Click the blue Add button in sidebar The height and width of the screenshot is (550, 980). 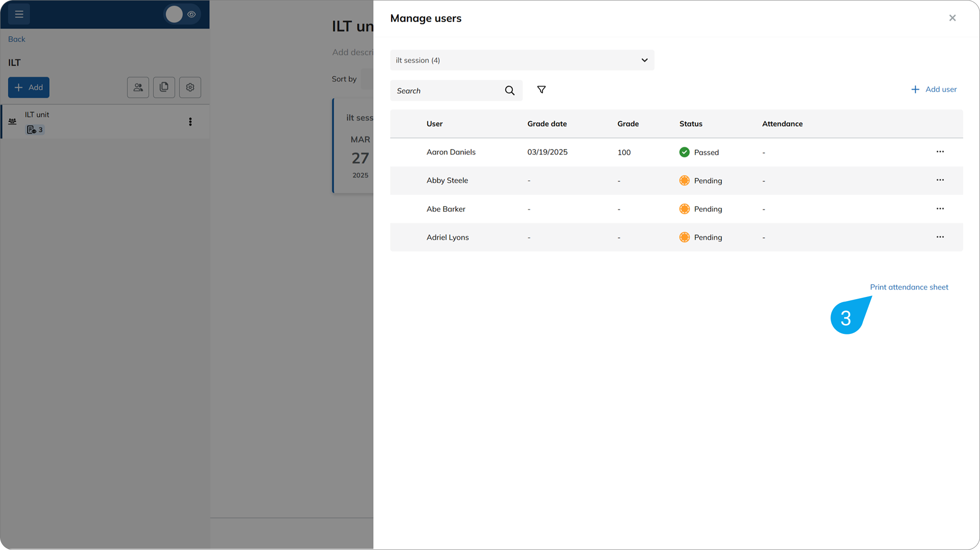(29, 87)
